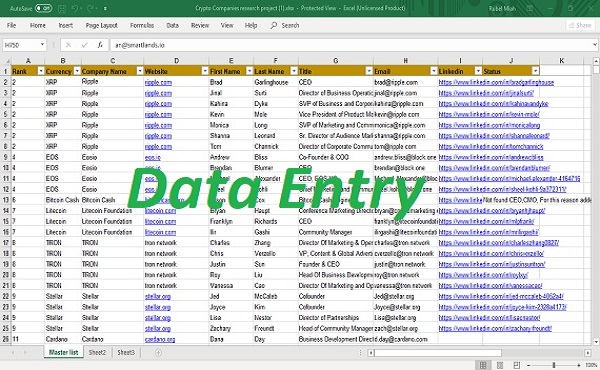This screenshot has height=370, width=600.
Task: Click the 100% zoom level text
Action: 591,365
